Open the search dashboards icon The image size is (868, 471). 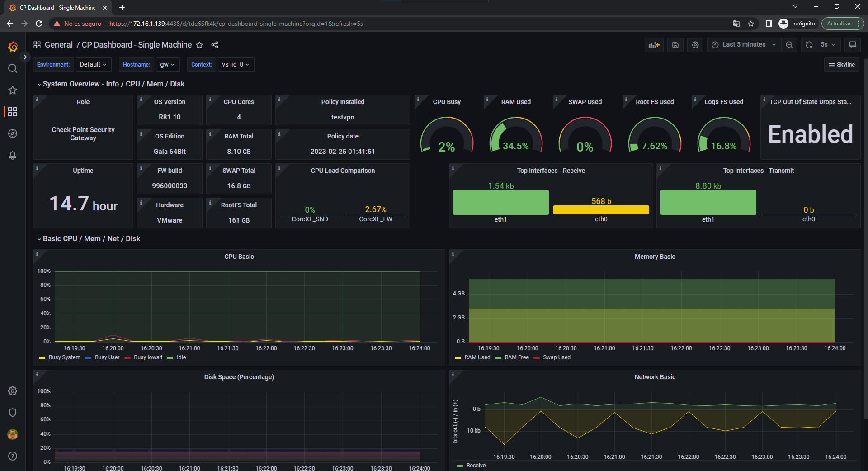coord(13,68)
